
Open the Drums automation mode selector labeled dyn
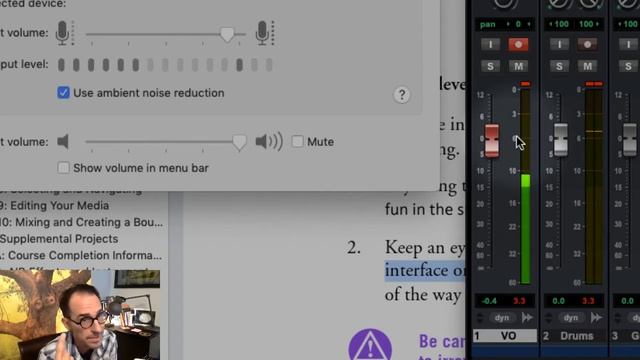click(571, 318)
